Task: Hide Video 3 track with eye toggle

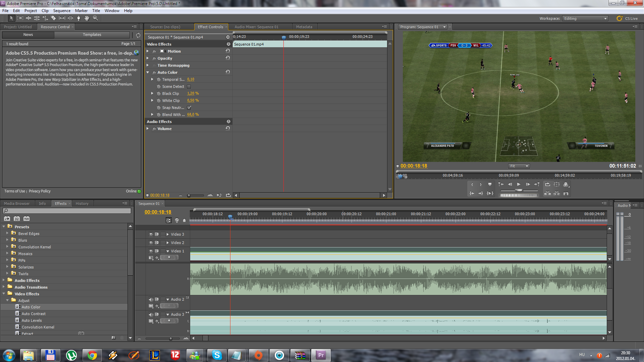Action: click(151, 234)
